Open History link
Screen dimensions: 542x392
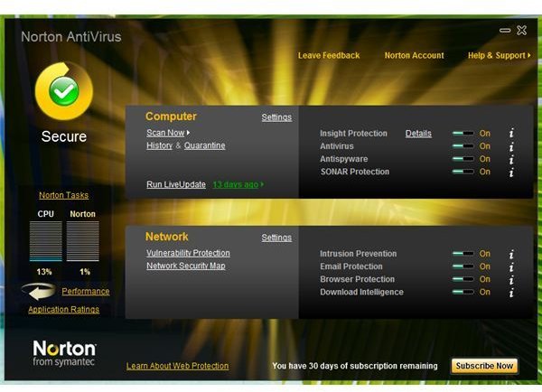tap(159, 146)
